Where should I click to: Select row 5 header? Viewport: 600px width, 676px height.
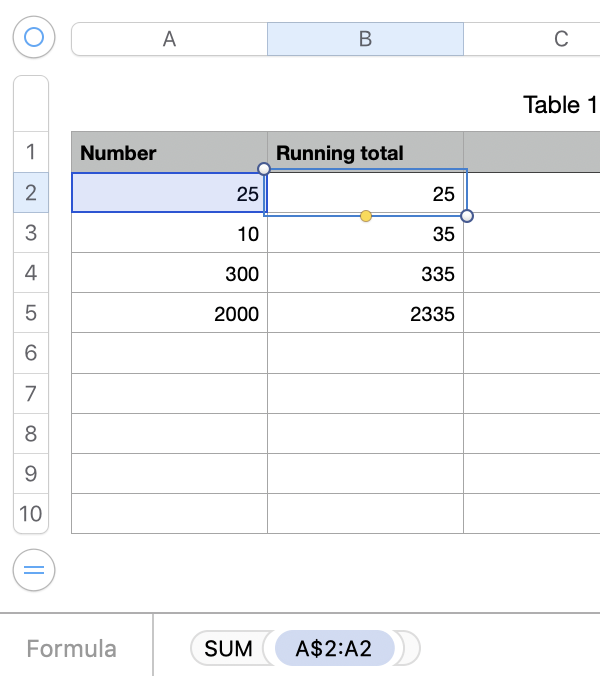tap(30, 313)
